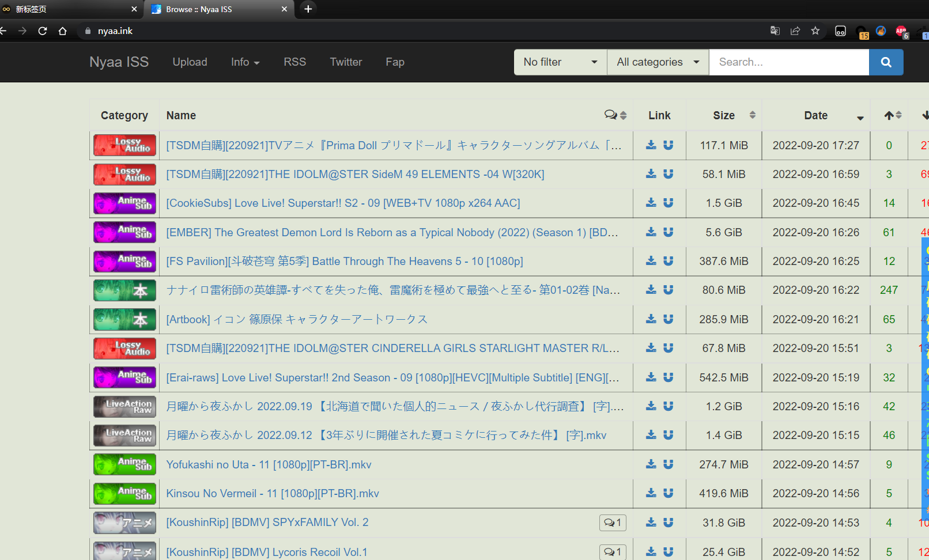
Task: Click the blue search magnifier button
Action: (x=886, y=62)
